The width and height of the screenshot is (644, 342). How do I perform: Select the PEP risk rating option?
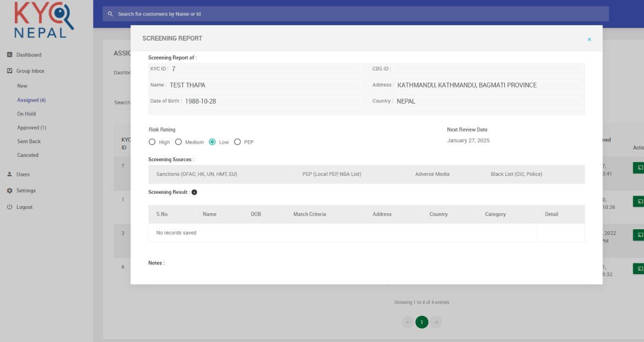(x=237, y=142)
